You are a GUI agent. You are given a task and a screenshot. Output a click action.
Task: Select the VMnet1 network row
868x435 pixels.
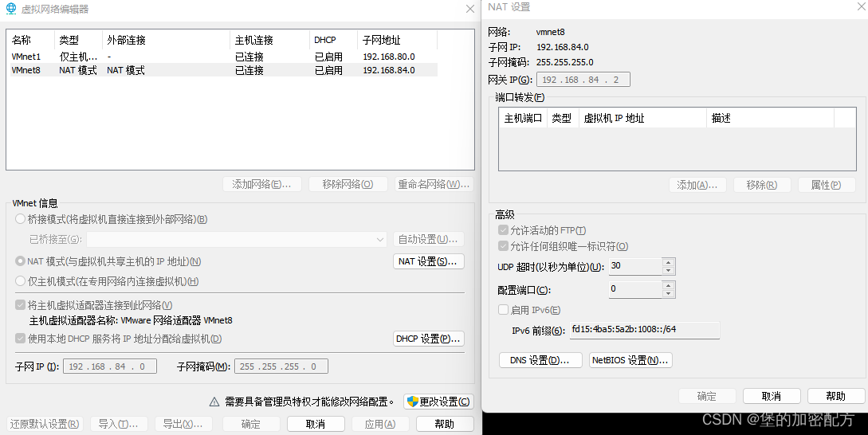(223, 57)
